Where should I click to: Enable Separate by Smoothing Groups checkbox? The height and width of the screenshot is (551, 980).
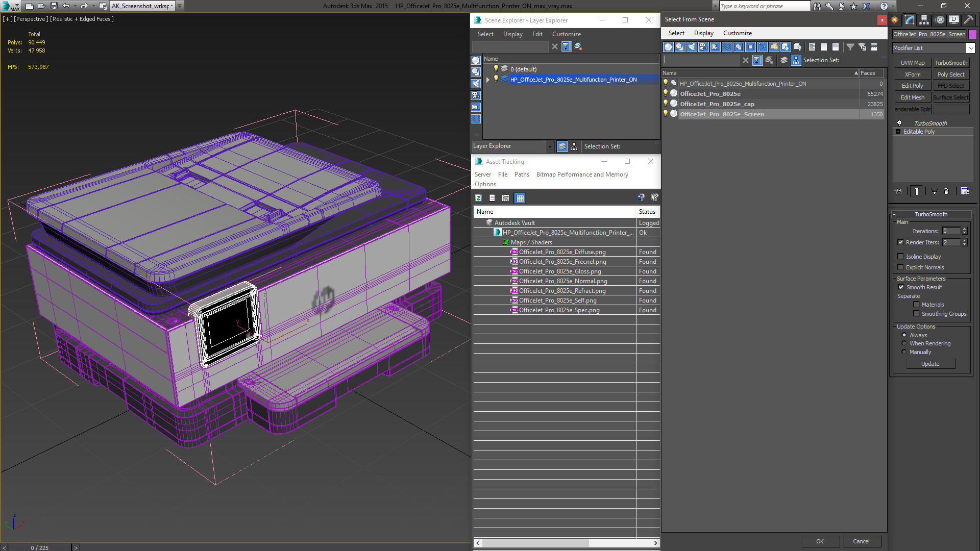[x=917, y=314]
